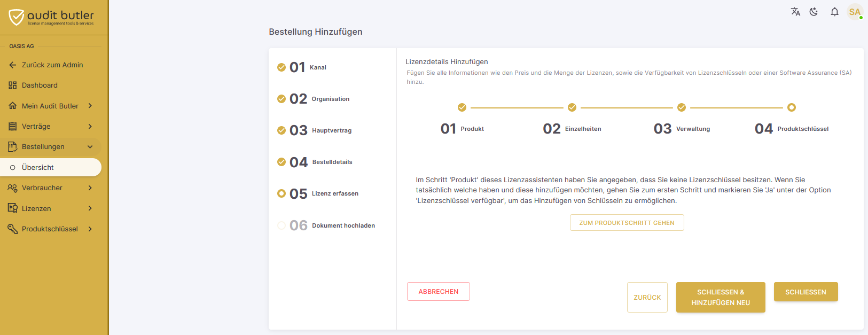This screenshot has height=335, width=868.
Task: Go back via Zurück zum Admin arrow
Action: tap(13, 65)
